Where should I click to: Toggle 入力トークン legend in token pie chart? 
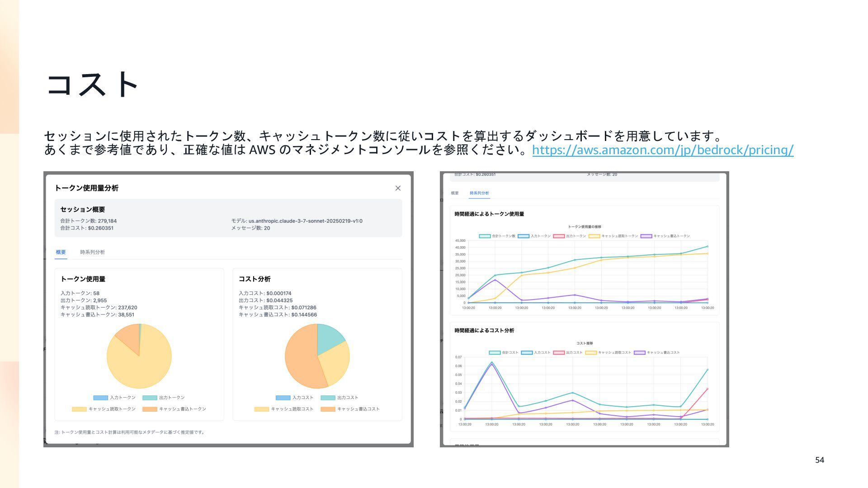click(x=115, y=398)
